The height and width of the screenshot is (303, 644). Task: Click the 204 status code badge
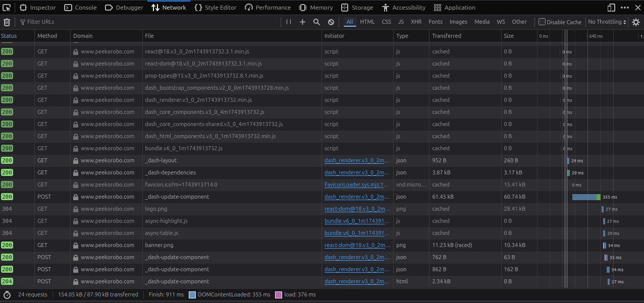7,281
